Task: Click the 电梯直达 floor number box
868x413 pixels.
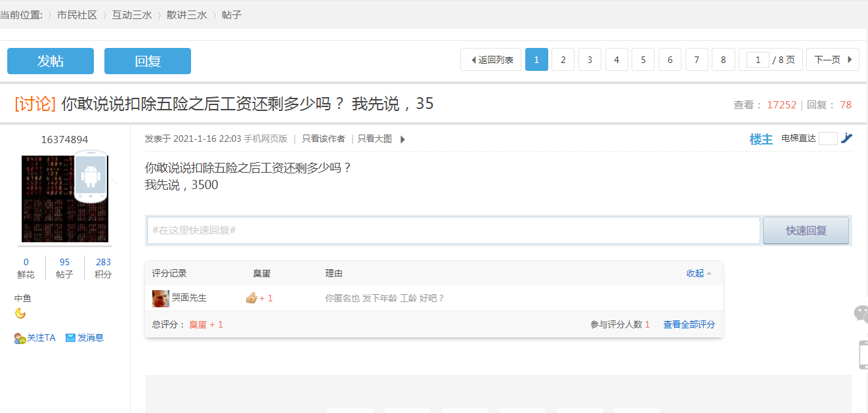Action: coord(828,139)
